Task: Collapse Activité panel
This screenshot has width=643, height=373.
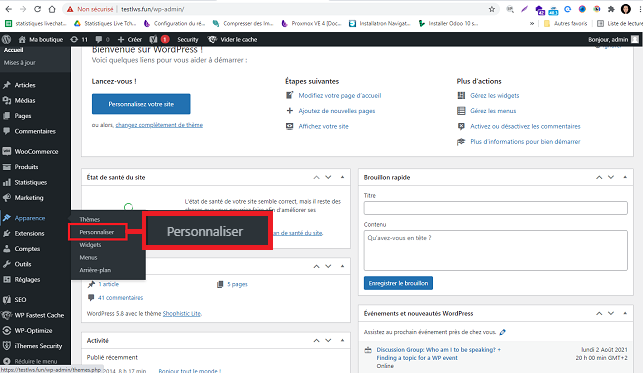Action: (342, 341)
